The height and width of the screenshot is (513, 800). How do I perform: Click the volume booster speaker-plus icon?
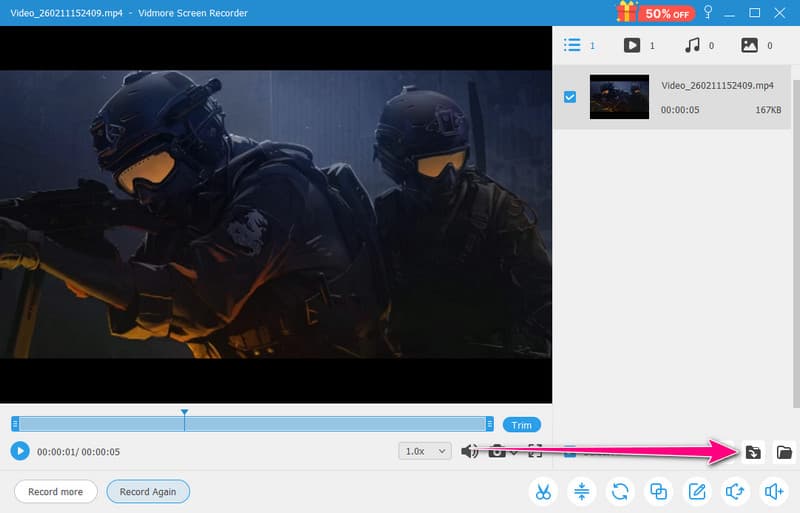point(773,491)
